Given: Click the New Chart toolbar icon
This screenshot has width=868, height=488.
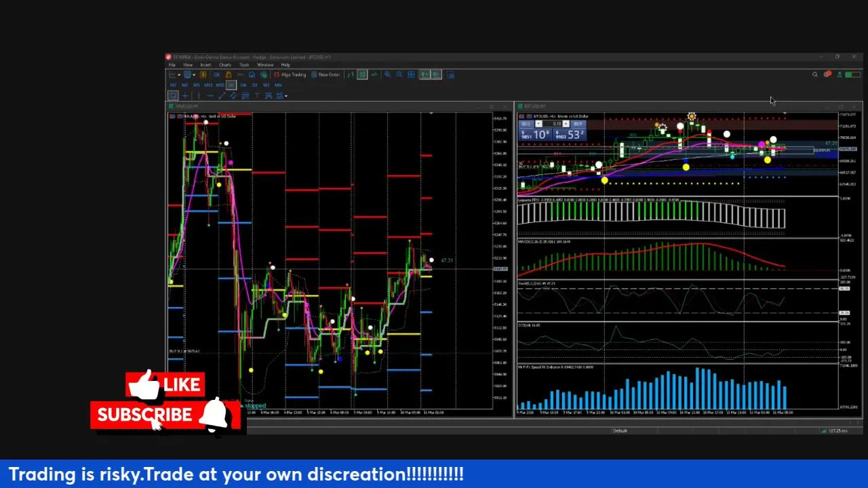Looking at the screenshot, I should pos(172,75).
